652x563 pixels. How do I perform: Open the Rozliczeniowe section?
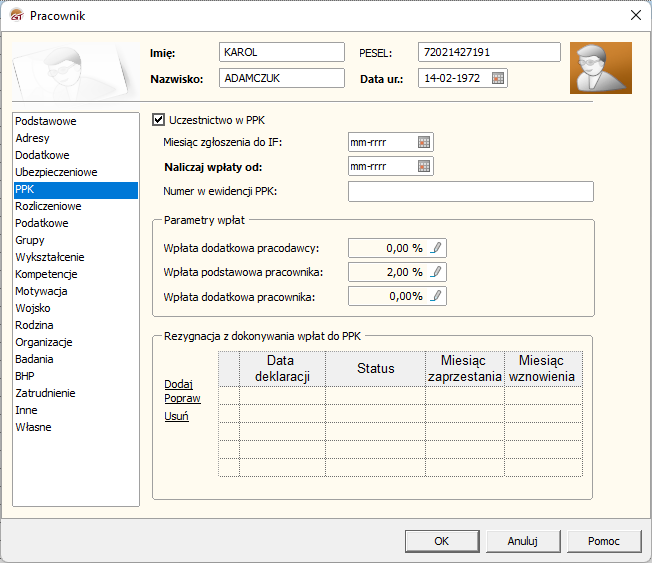[x=75, y=206]
